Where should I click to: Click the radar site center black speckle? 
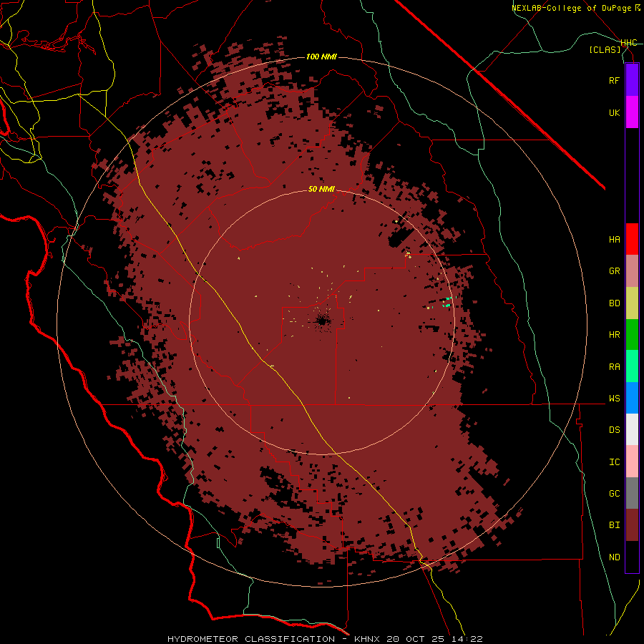(x=323, y=321)
